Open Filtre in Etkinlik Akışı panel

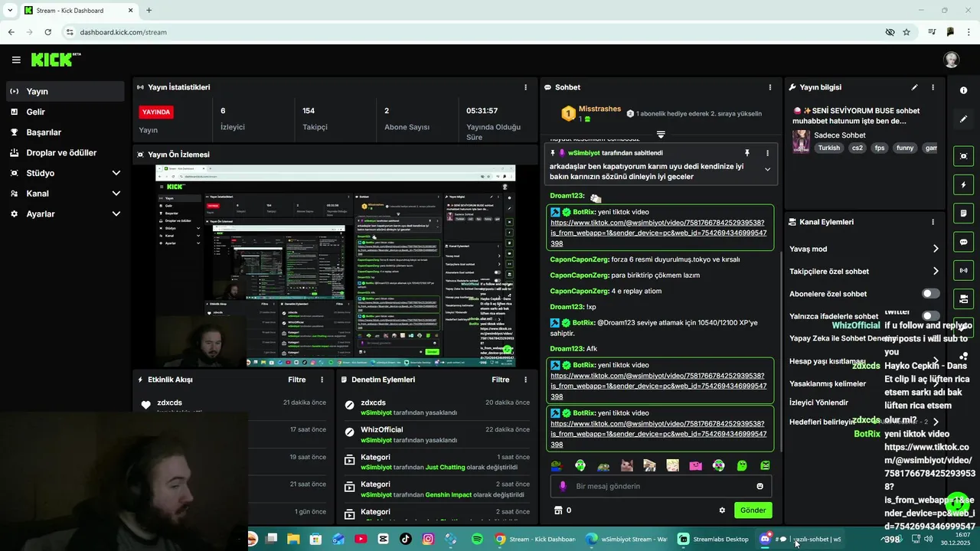[x=297, y=380]
